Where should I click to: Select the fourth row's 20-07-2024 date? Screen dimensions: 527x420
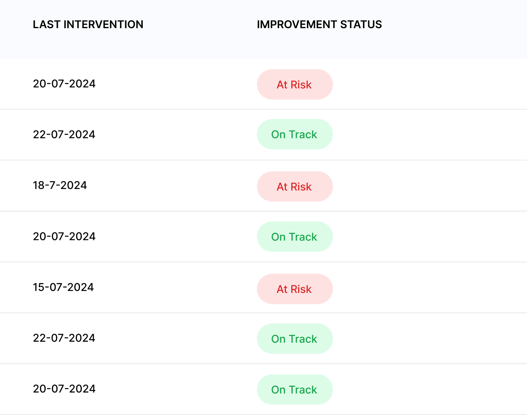tap(64, 237)
